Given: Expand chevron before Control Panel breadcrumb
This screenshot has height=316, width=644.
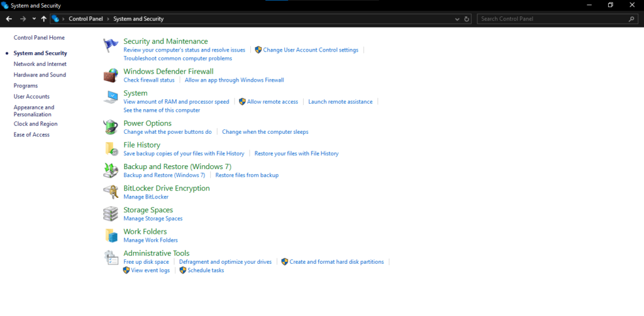Looking at the screenshot, I should point(64,19).
